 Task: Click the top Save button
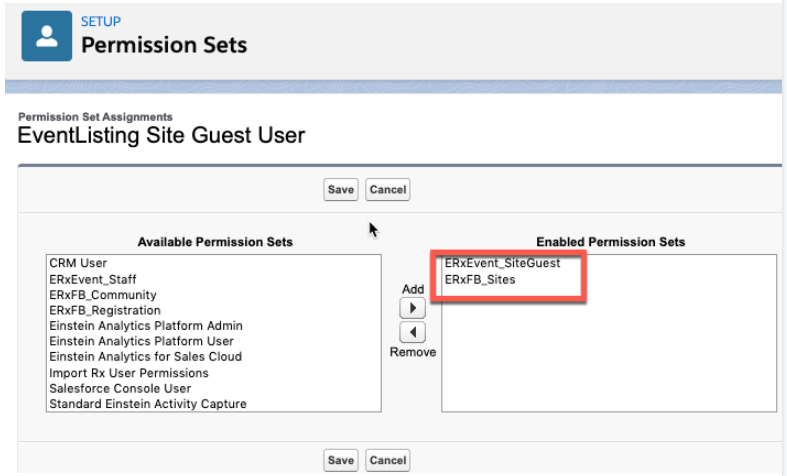341,189
